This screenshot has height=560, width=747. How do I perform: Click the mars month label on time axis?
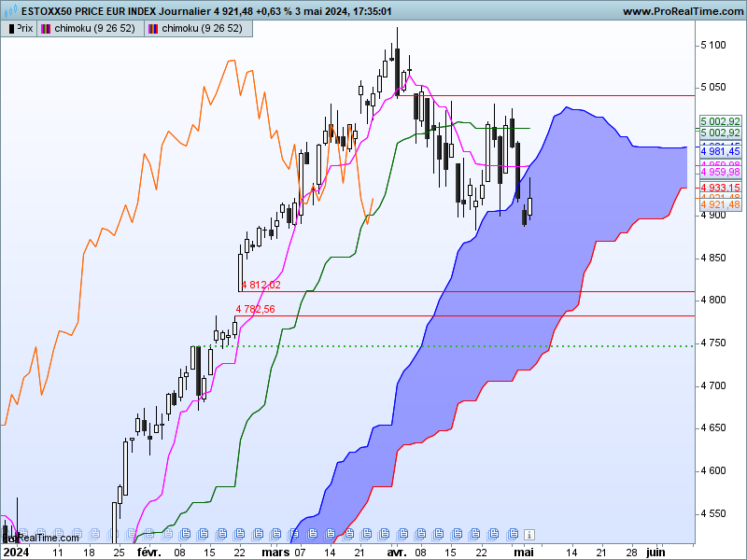coord(275,553)
